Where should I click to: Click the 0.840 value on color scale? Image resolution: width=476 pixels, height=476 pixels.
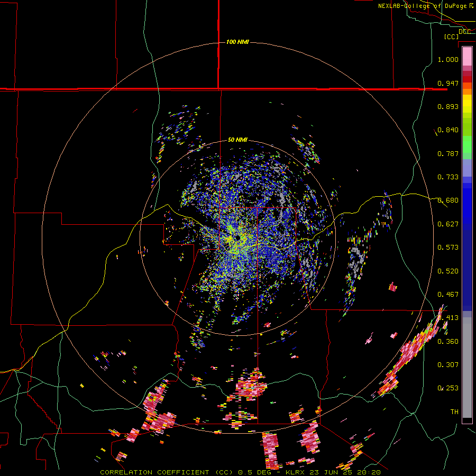[448, 130]
